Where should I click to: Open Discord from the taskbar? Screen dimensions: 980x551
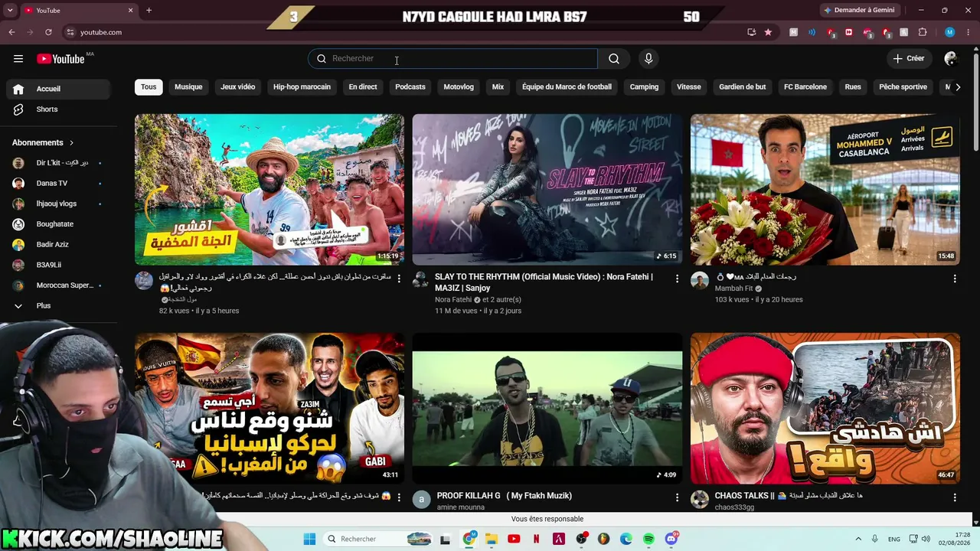(671, 539)
